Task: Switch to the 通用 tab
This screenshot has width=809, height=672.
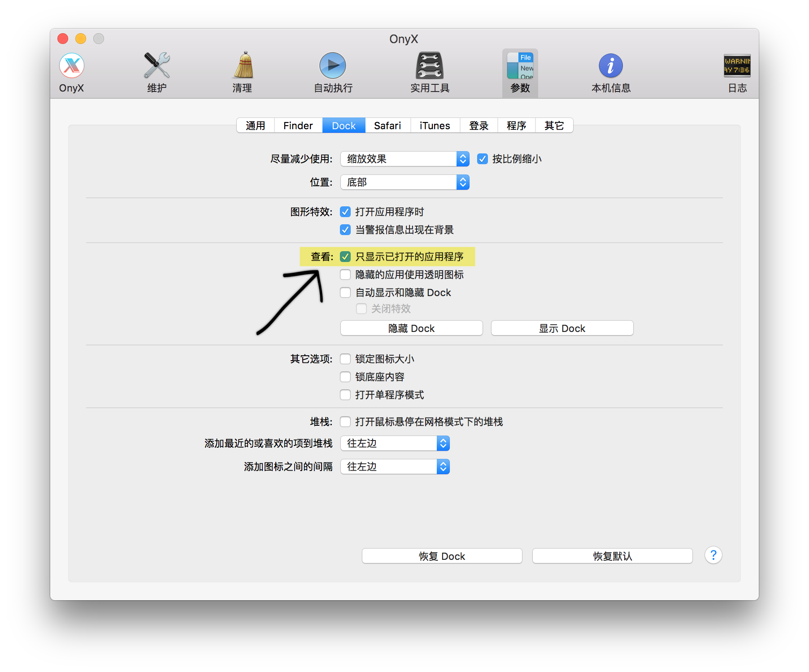Action: (x=256, y=126)
